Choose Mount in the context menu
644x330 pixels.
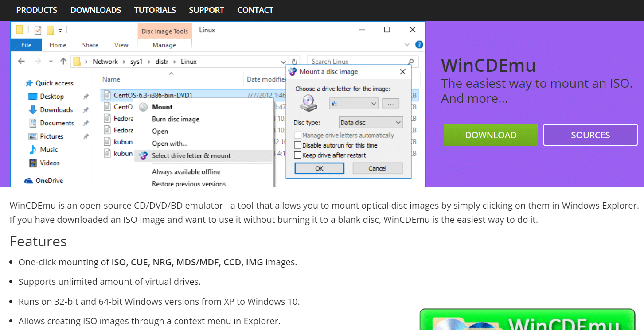(162, 107)
